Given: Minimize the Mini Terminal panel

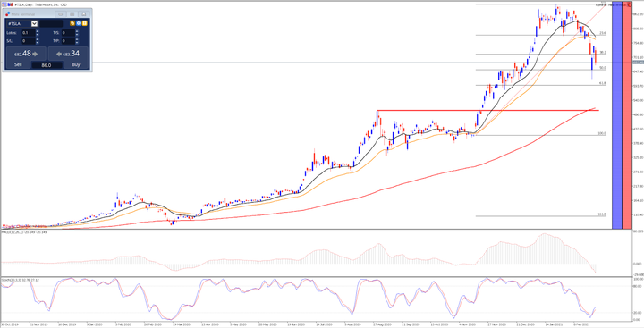Looking at the screenshot, I should point(61,14).
